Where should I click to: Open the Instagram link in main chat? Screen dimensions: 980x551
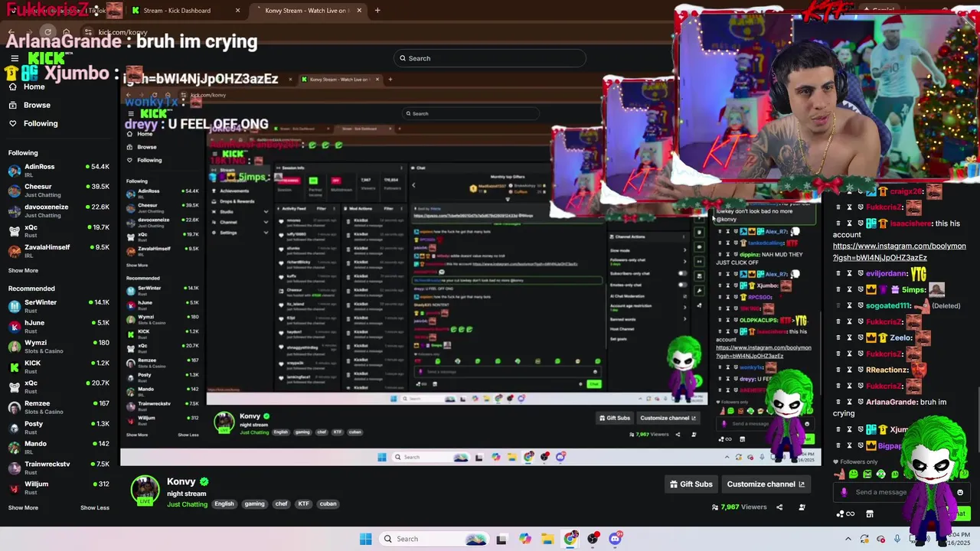(x=899, y=252)
